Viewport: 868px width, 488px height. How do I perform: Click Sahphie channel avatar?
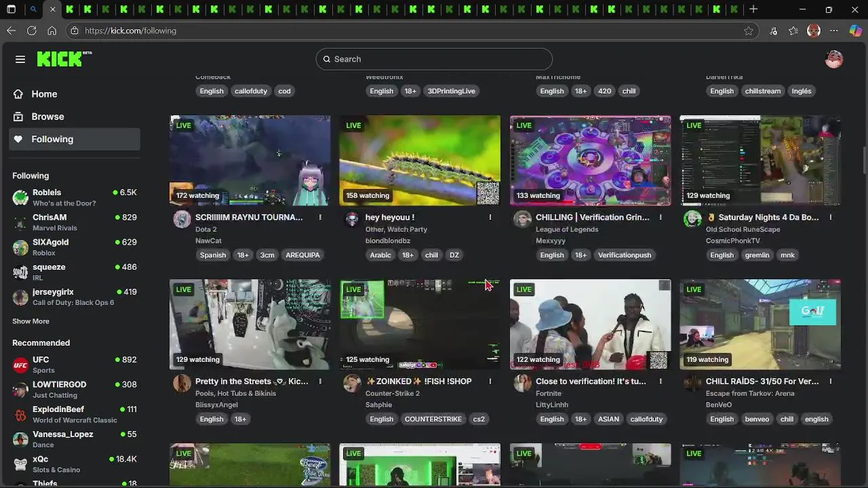(352, 383)
